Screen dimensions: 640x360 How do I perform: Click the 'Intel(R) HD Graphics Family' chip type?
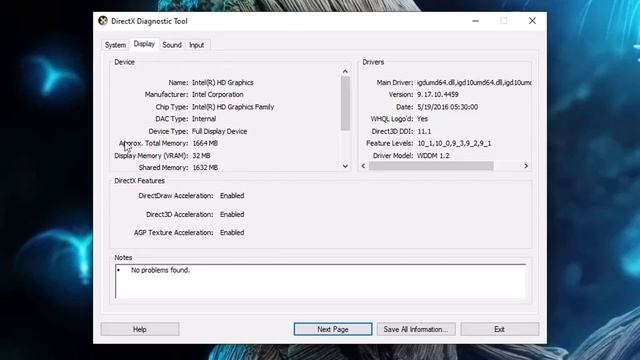point(233,107)
